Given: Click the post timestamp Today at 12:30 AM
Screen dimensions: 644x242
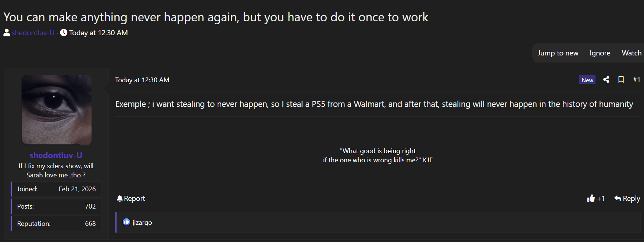Looking at the screenshot, I should [x=142, y=80].
